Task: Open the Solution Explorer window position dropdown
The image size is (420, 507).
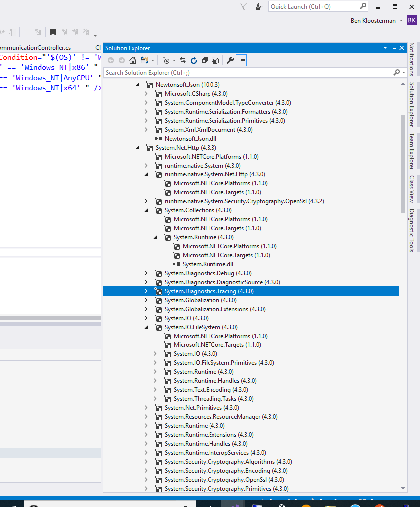Action: tap(385, 48)
